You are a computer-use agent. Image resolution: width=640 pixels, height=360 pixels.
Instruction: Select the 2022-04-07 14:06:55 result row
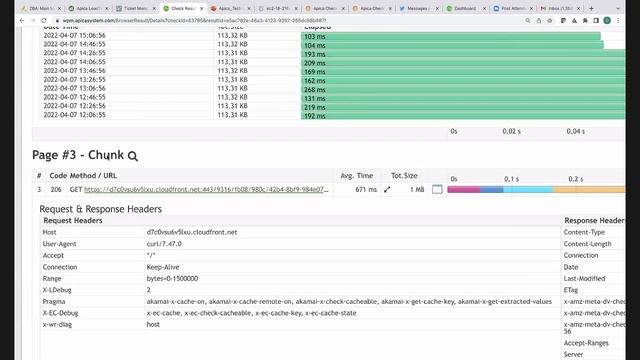[332, 62]
